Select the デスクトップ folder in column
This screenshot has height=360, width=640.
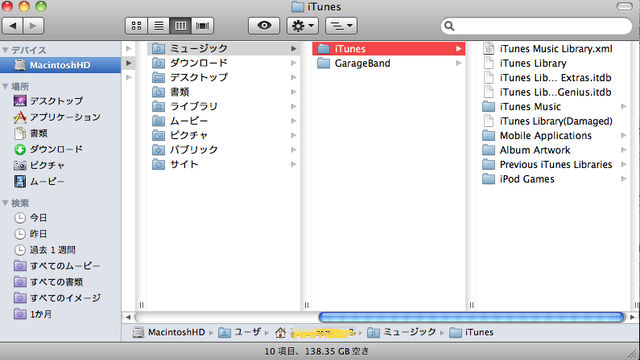224,77
